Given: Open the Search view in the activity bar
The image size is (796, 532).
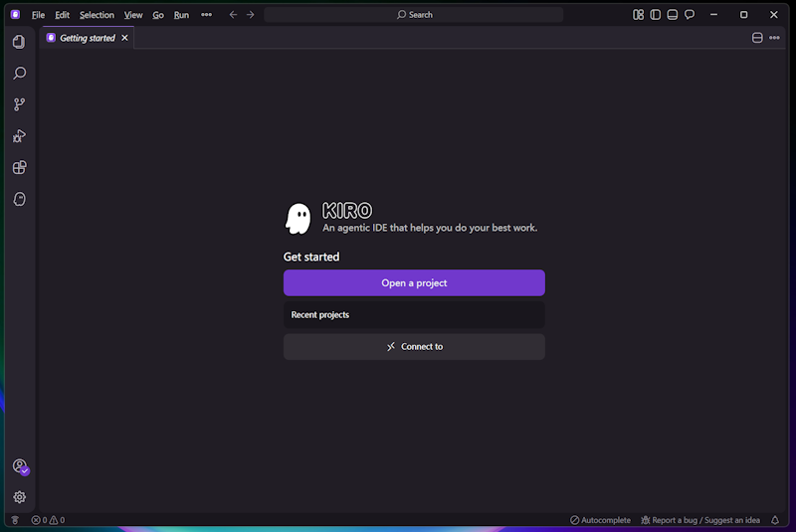Looking at the screenshot, I should 19,74.
